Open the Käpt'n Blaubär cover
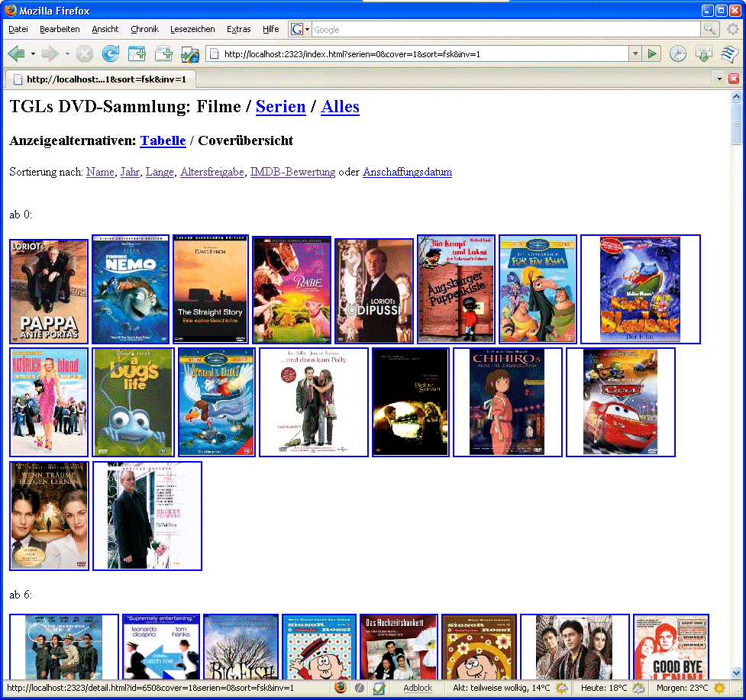The width and height of the screenshot is (746, 700). [641, 289]
